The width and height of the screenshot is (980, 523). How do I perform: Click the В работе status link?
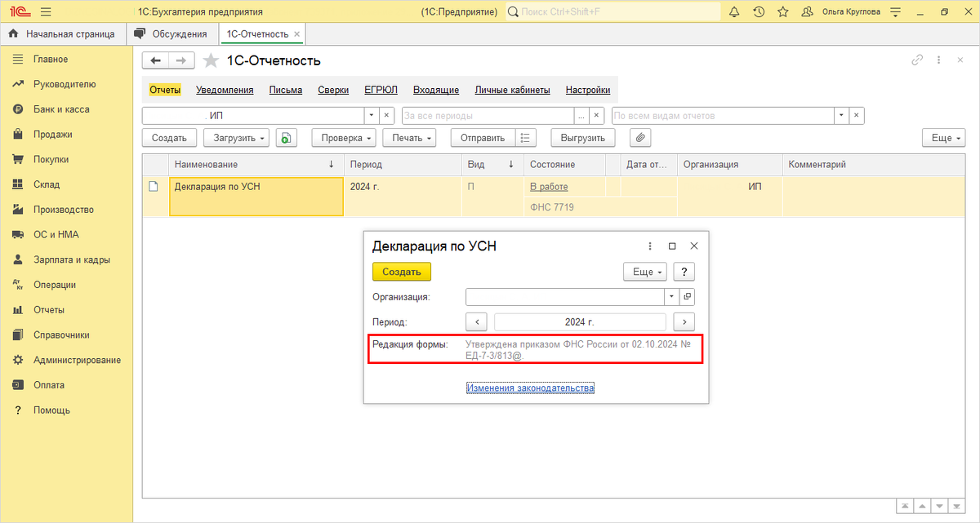(x=549, y=187)
